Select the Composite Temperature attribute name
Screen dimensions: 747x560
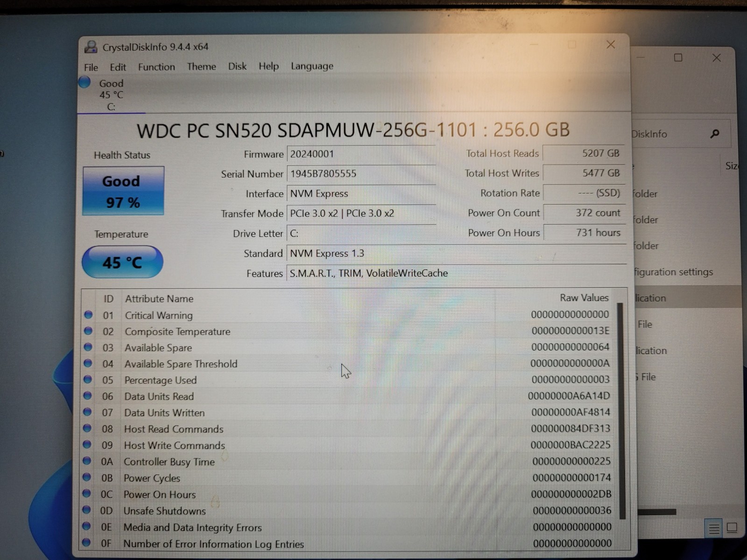177,332
